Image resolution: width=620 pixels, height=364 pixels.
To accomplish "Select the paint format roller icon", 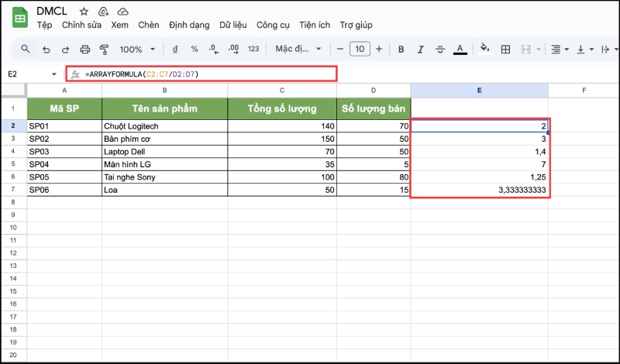I will 104,50.
